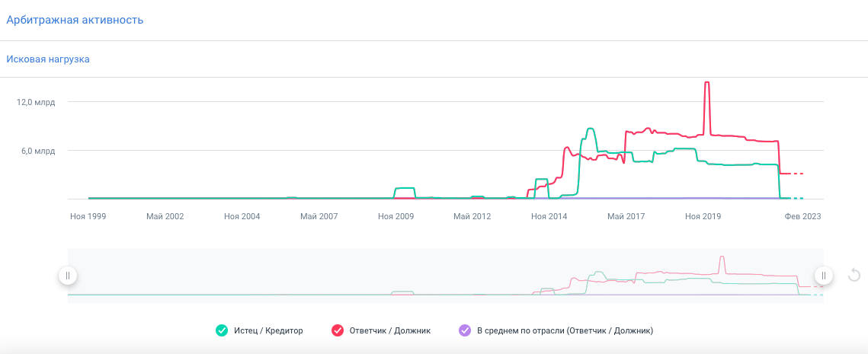Viewport: 868px width, 354px height.
Task: Click the 6,0 млрд y-axis label
Action: pyautogui.click(x=39, y=151)
